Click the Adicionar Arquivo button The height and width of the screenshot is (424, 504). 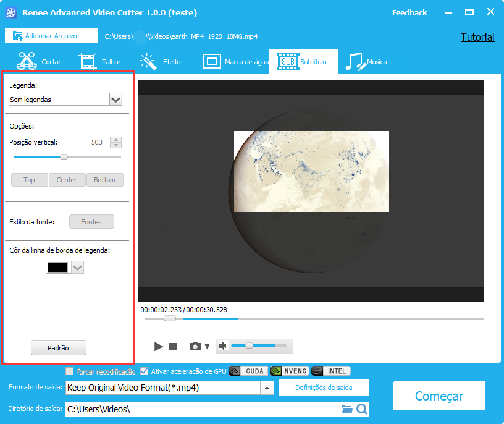(51, 36)
